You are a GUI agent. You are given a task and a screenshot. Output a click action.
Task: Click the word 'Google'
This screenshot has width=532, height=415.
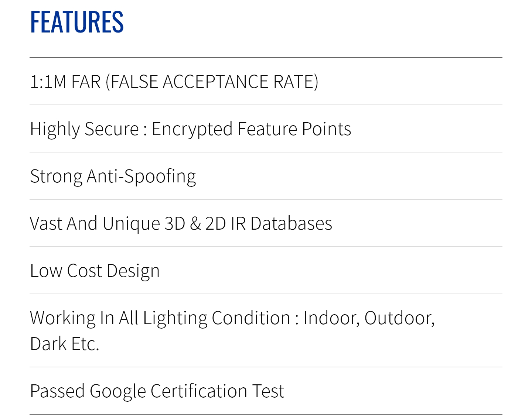pyautogui.click(x=117, y=391)
